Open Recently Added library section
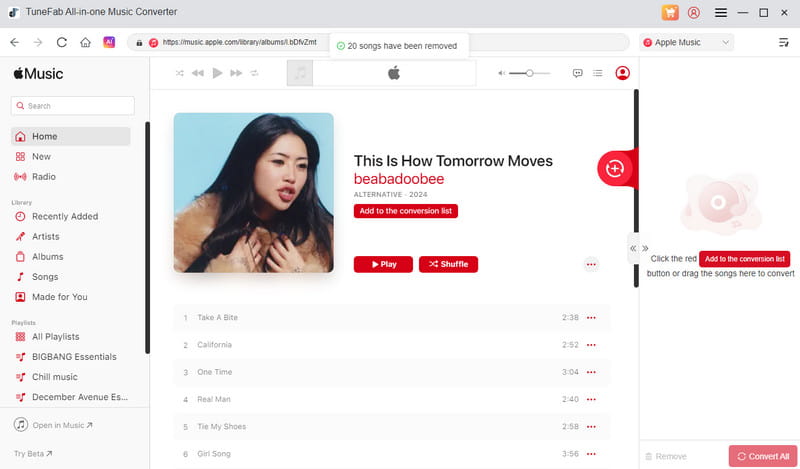Image resolution: width=800 pixels, height=469 pixels. tap(70, 216)
